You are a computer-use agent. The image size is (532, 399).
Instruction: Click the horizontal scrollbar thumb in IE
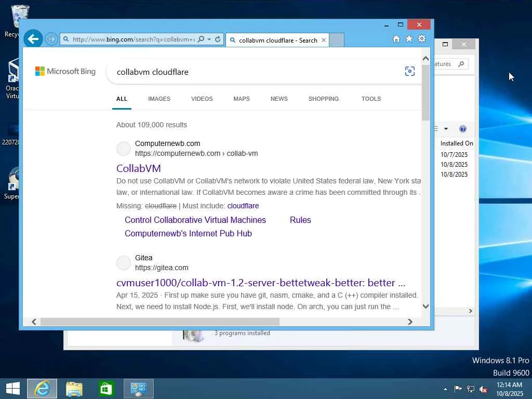pyautogui.click(x=160, y=322)
